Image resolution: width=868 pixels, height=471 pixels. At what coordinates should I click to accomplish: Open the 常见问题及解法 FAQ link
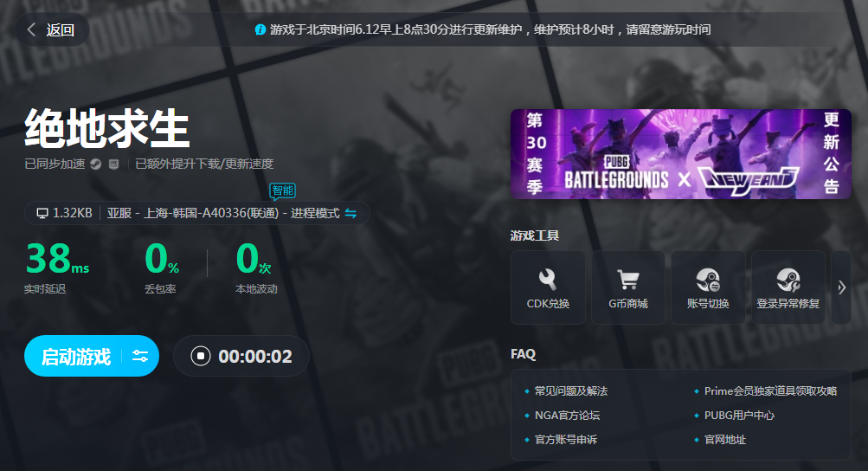click(x=571, y=391)
